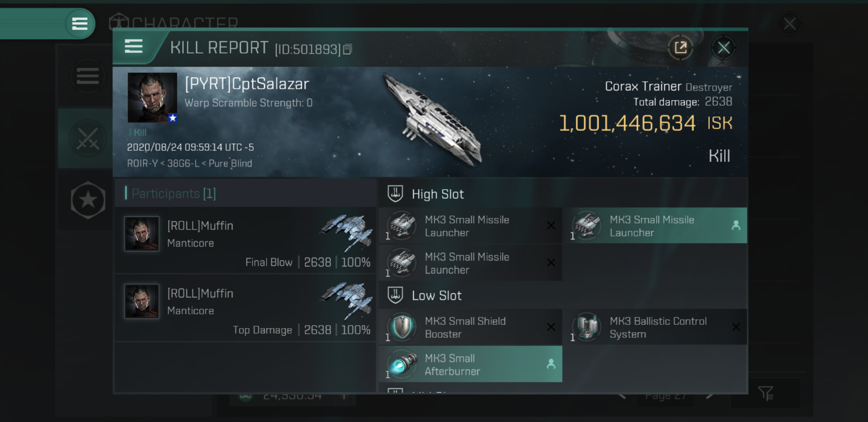This screenshot has height=422, width=868.
Task: Open the kill report hamburger menu
Action: (x=133, y=46)
